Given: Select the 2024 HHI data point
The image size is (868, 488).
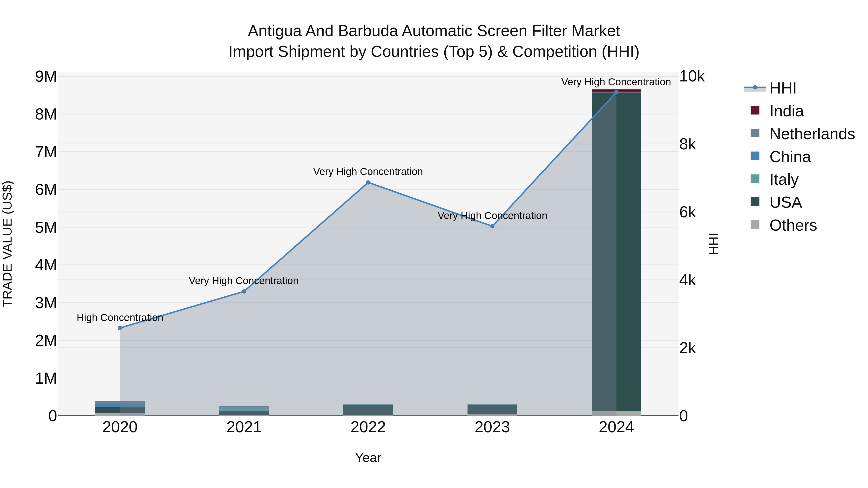Looking at the screenshot, I should click(x=616, y=92).
